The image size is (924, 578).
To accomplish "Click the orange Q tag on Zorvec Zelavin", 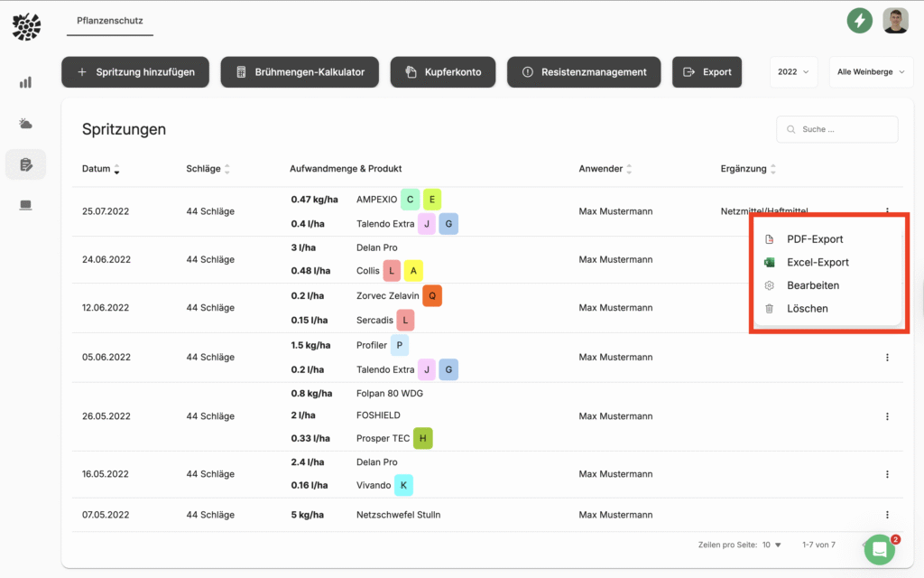I will 432,296.
